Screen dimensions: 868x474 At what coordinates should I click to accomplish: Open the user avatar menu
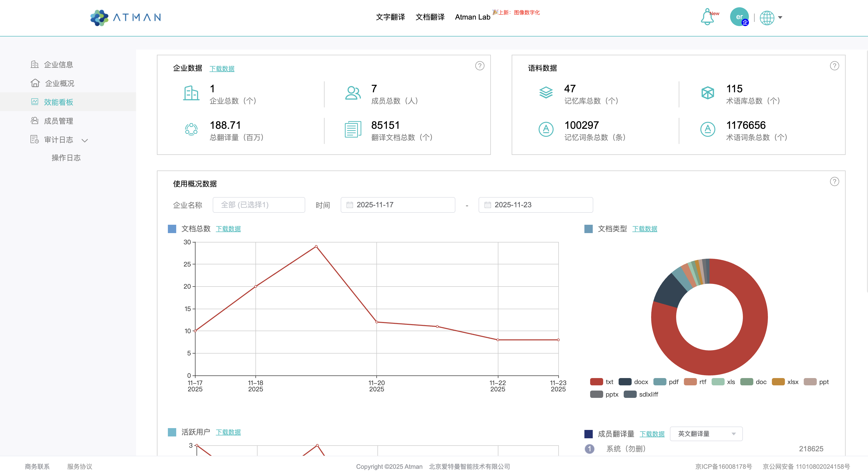point(739,17)
